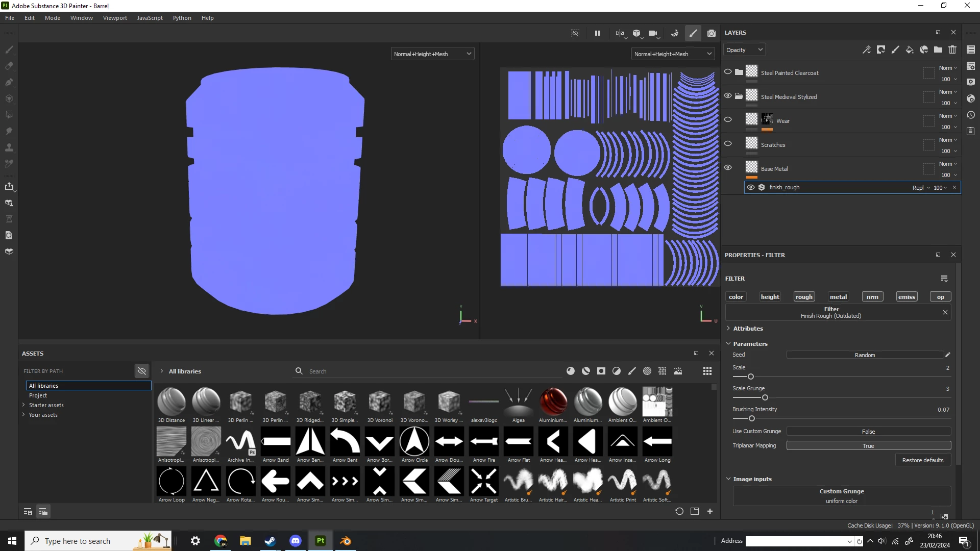The image size is (980, 551).
Task: Click the export textures icon in left toolbar
Action: coord(9,186)
